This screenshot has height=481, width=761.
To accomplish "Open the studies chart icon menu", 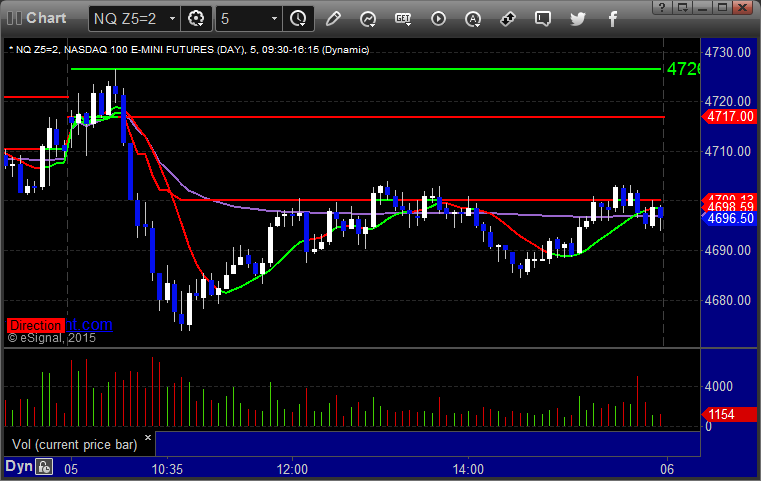I will pyautogui.click(x=368, y=19).
